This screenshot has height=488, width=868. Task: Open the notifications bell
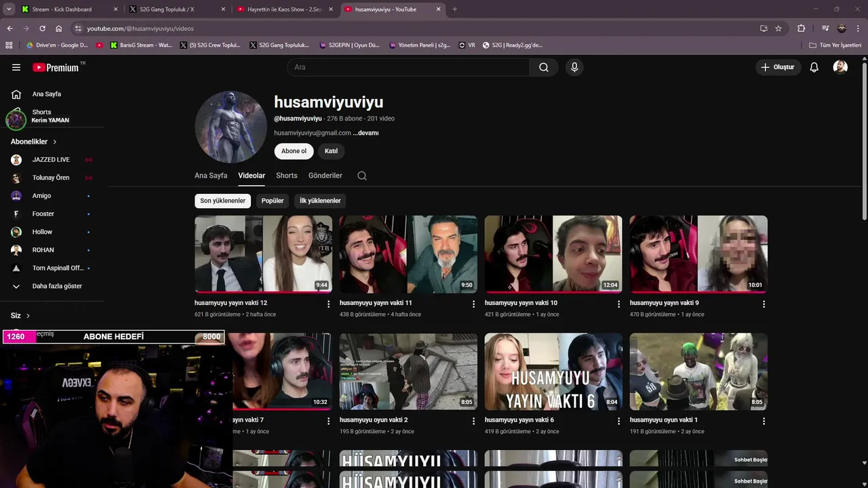pyautogui.click(x=814, y=67)
